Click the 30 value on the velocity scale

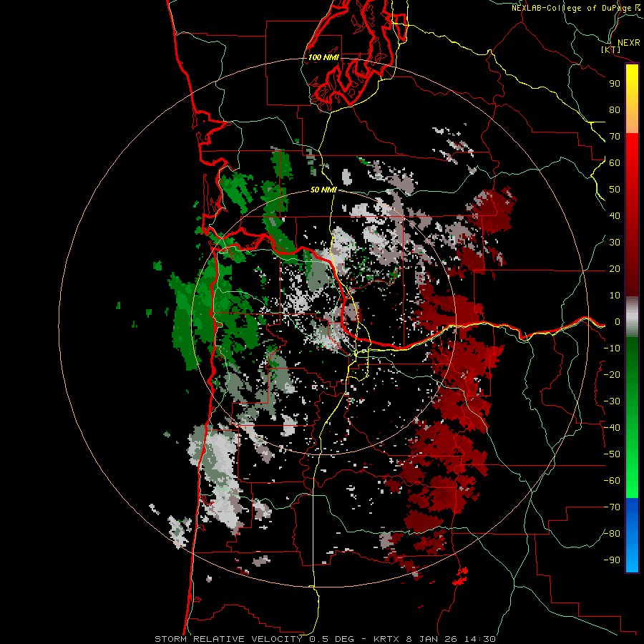(x=615, y=243)
